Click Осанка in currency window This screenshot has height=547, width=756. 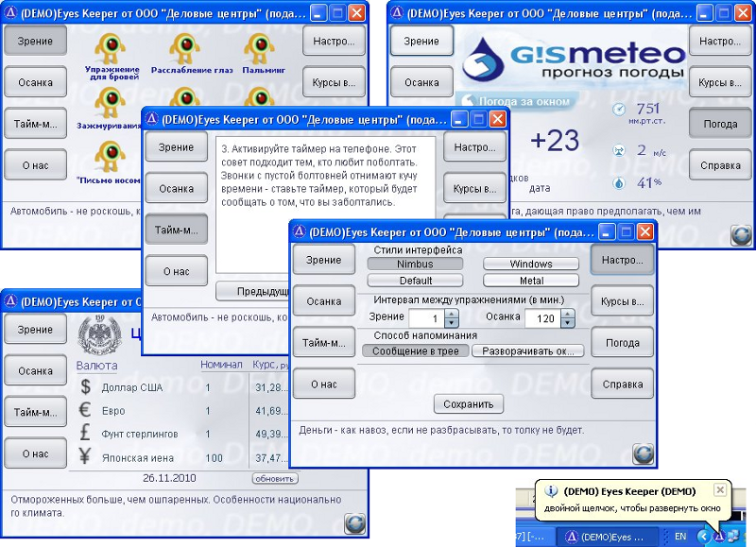35,370
